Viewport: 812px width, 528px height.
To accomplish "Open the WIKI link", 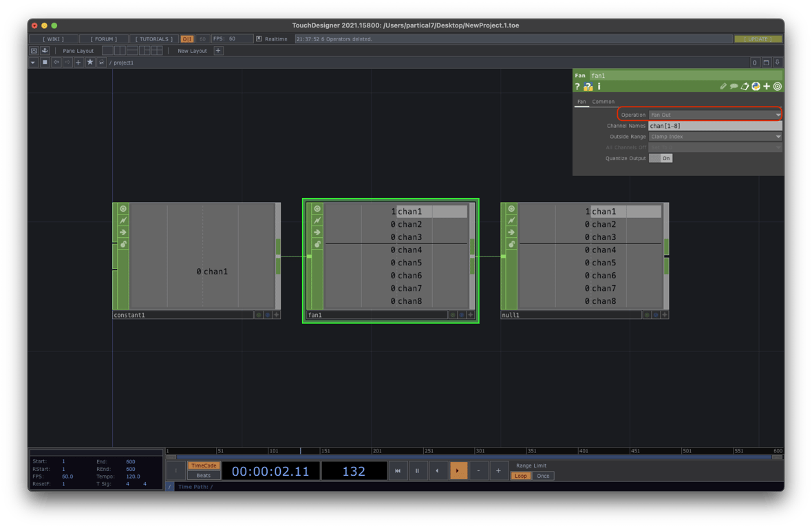I will pos(54,38).
